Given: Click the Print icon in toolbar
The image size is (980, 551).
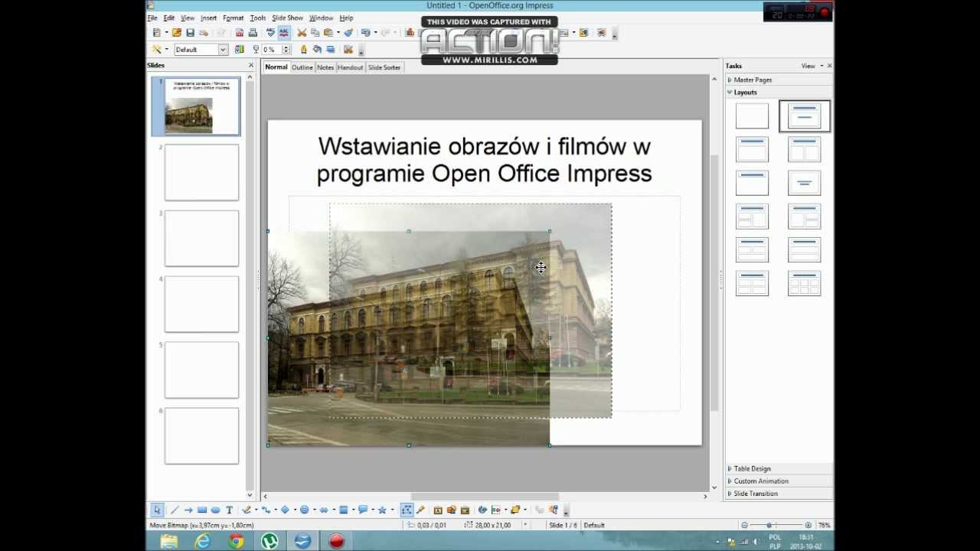Looking at the screenshot, I should 253,33.
